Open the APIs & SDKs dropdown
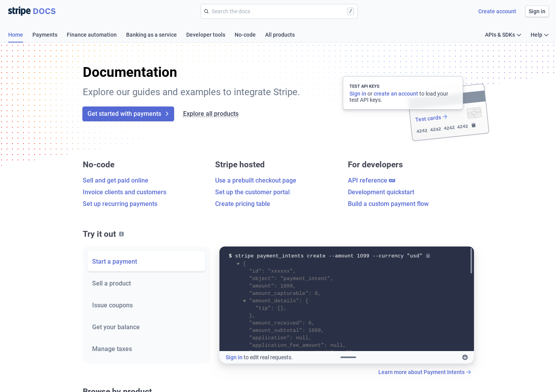Viewport: 556px width, 392px height. 503,35
